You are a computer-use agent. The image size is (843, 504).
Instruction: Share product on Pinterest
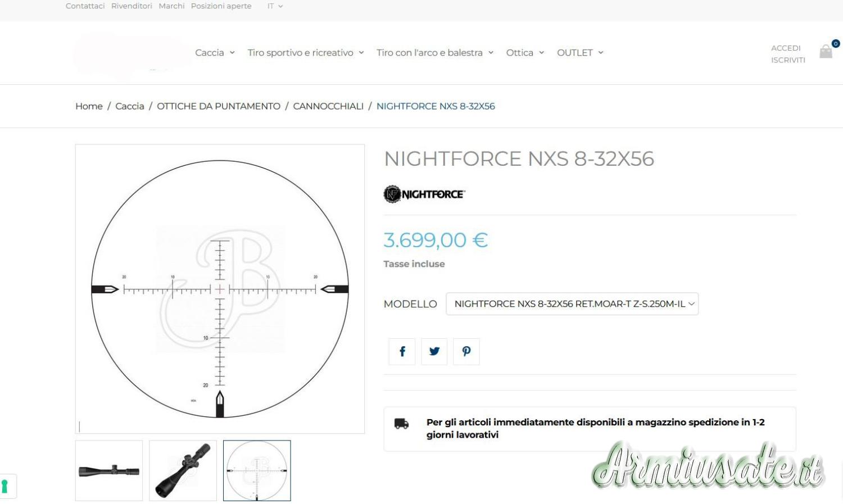466,352
